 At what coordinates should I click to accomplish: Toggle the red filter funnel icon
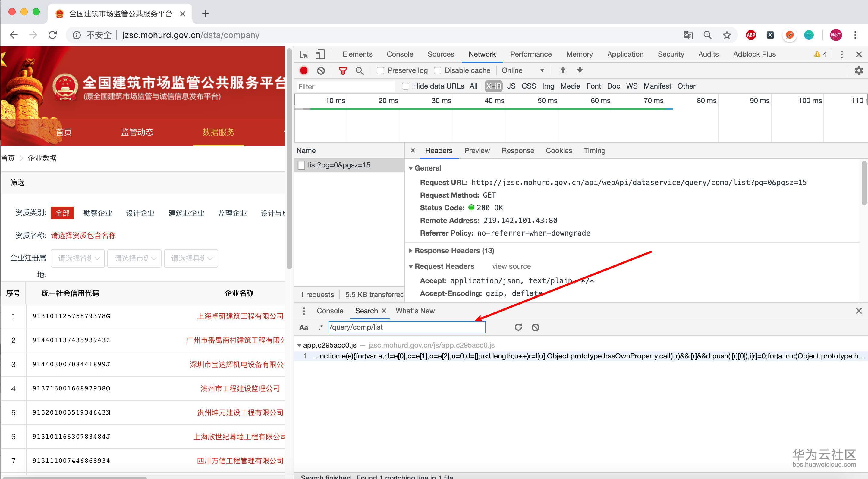tap(343, 70)
